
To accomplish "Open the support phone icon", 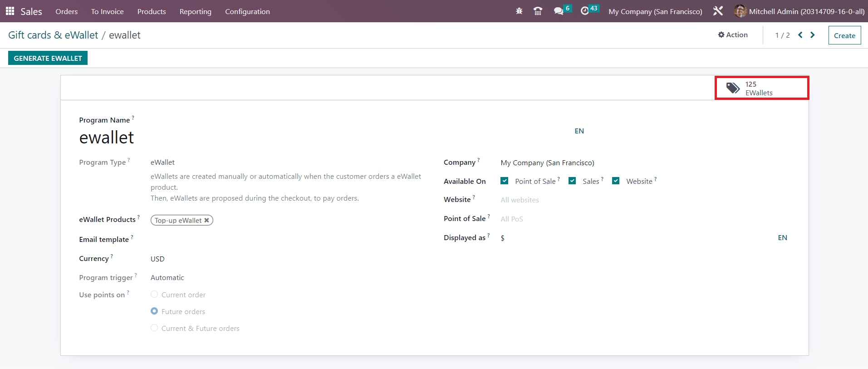I will click(x=538, y=11).
